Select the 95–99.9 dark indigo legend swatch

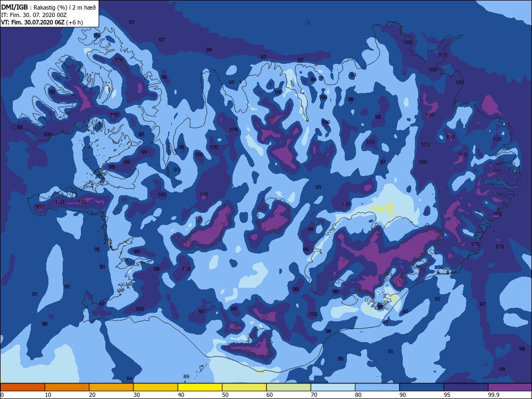[466, 387]
